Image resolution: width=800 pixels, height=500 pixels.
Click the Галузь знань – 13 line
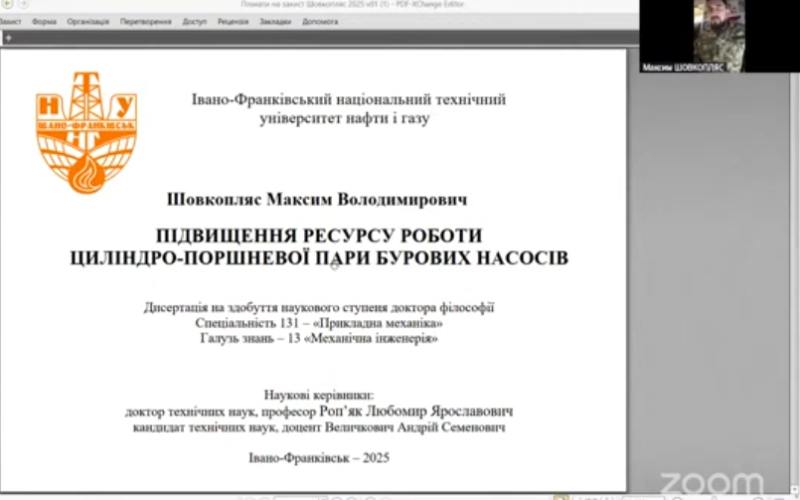(319, 338)
